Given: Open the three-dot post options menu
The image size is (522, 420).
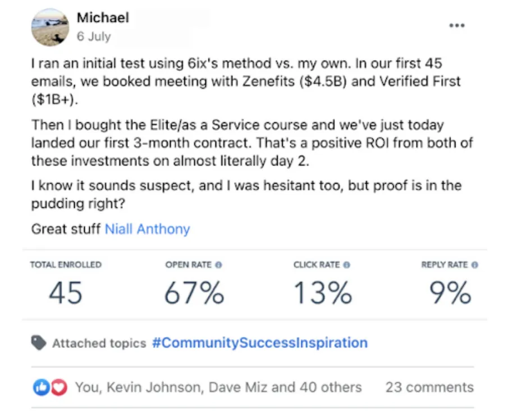Looking at the screenshot, I should (x=457, y=26).
